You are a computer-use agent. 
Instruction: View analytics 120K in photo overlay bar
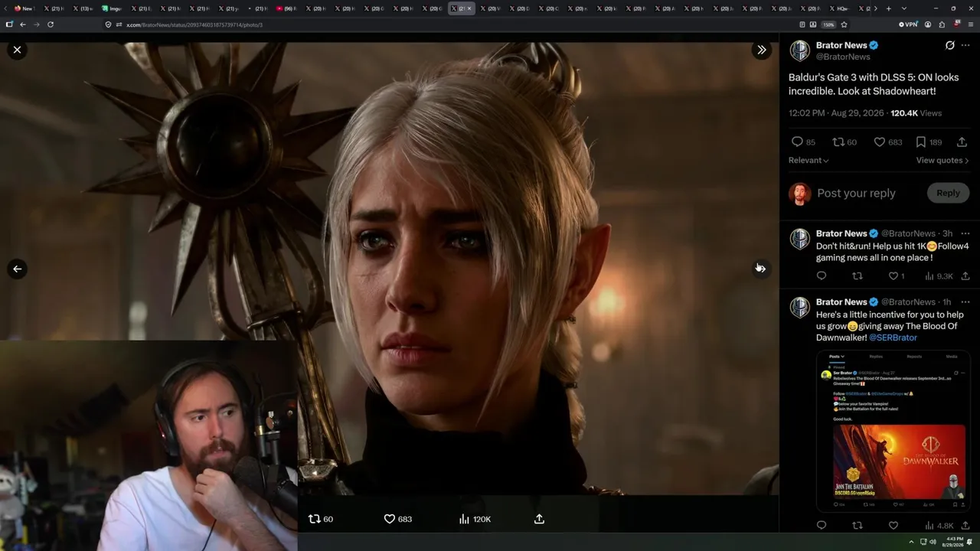pos(475,519)
